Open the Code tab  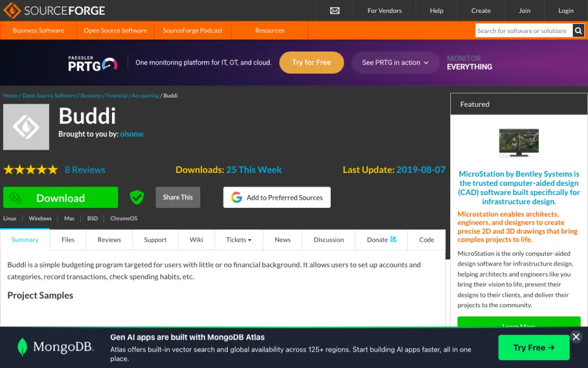point(426,240)
